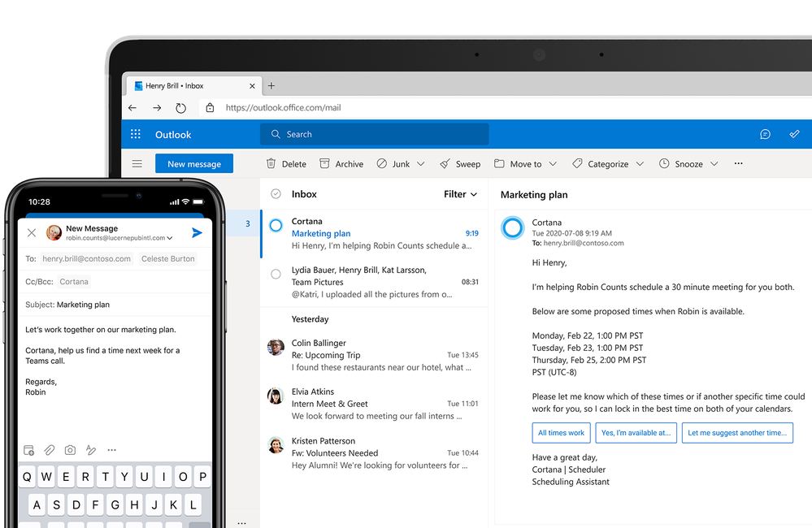
Task: Click the message body text on phone
Action: click(x=102, y=361)
